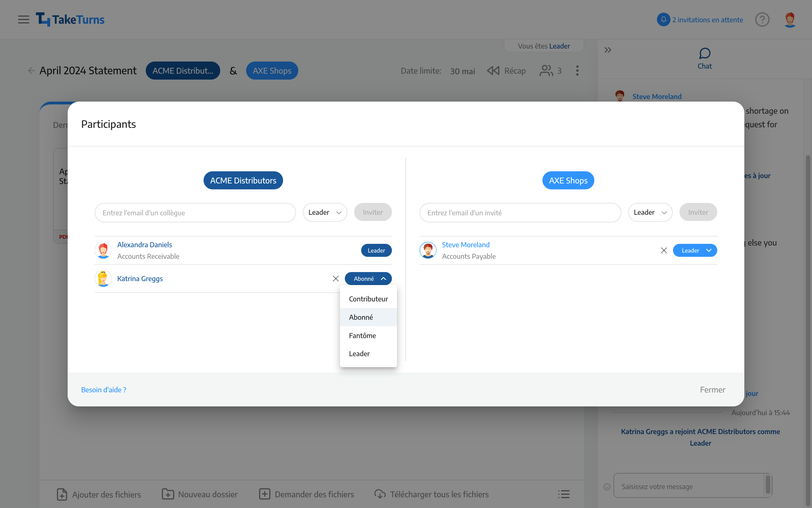
Task: Click Télécharger tous les fichiers
Action: [431, 494]
